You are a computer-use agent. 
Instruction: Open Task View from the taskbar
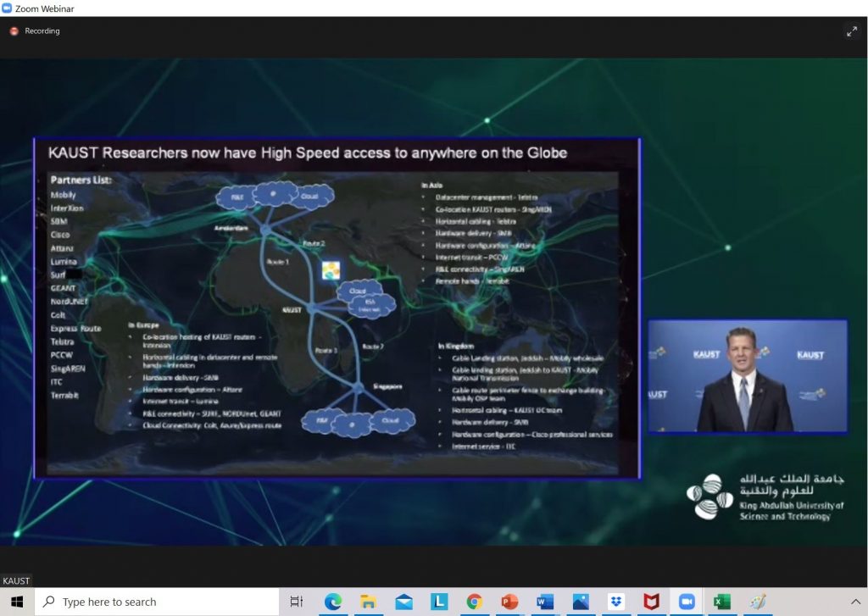point(297,602)
